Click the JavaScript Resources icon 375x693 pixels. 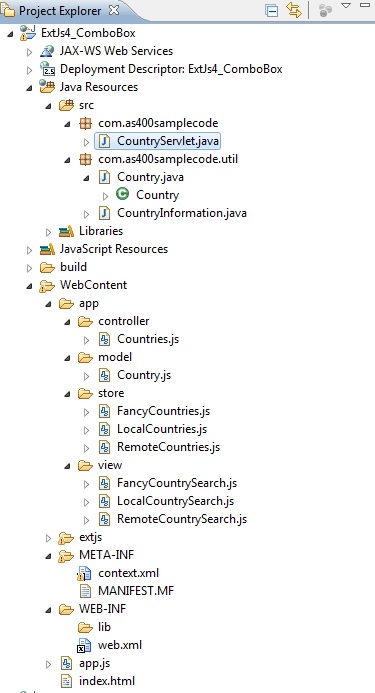pyautogui.click(x=47, y=249)
